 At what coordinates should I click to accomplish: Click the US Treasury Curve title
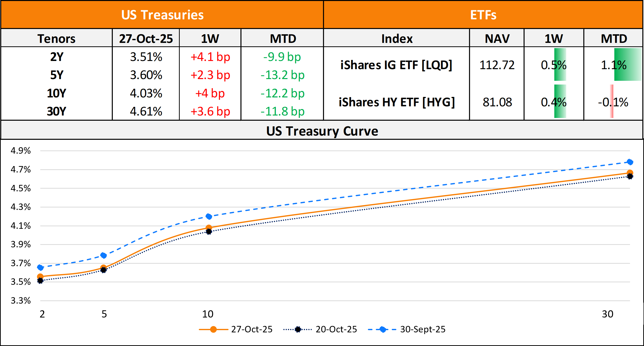tap(322, 131)
